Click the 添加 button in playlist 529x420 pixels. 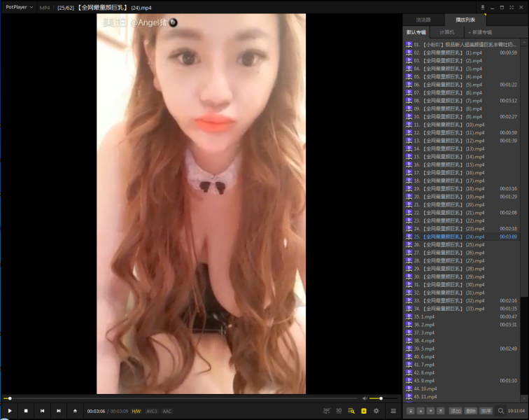tap(456, 411)
